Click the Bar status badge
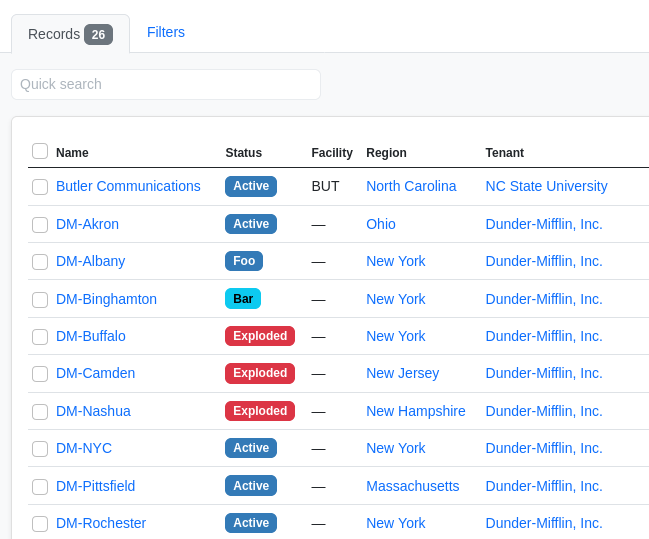The height and width of the screenshot is (539, 649). pyautogui.click(x=243, y=299)
